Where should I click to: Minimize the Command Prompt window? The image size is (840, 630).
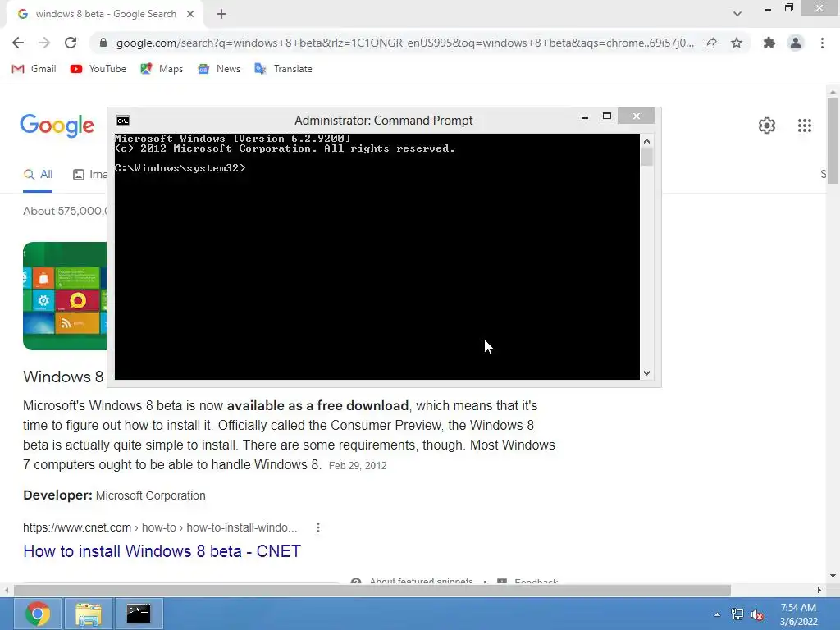[585, 116]
